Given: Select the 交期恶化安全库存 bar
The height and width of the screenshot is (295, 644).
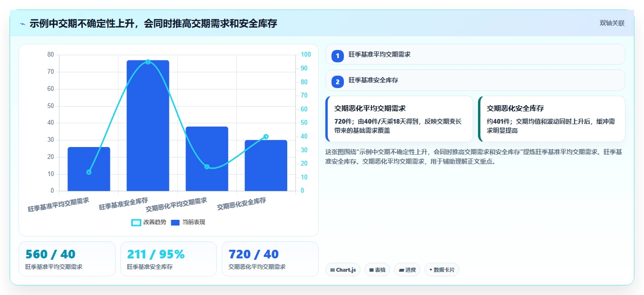Looking at the screenshot, I should pyautogui.click(x=266, y=166).
